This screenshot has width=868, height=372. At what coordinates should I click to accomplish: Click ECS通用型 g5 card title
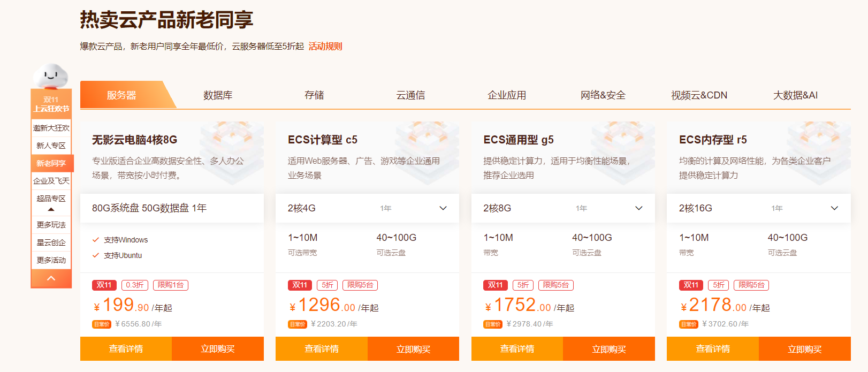point(519,140)
